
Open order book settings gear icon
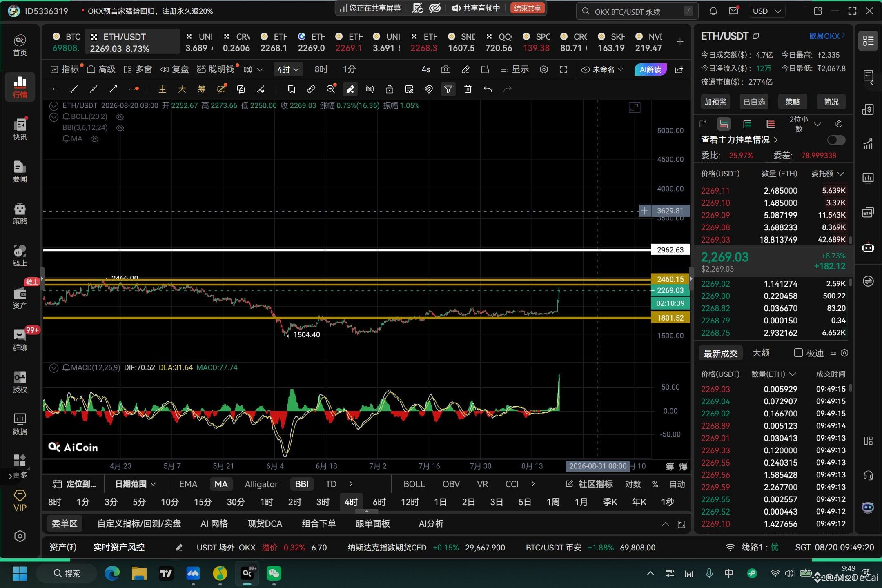pyautogui.click(x=839, y=124)
